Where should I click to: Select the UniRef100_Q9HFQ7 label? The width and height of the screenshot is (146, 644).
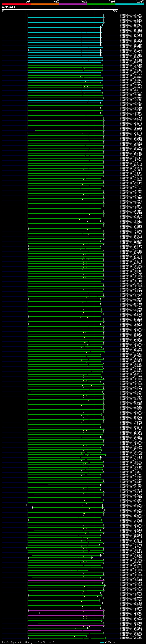point(131,598)
